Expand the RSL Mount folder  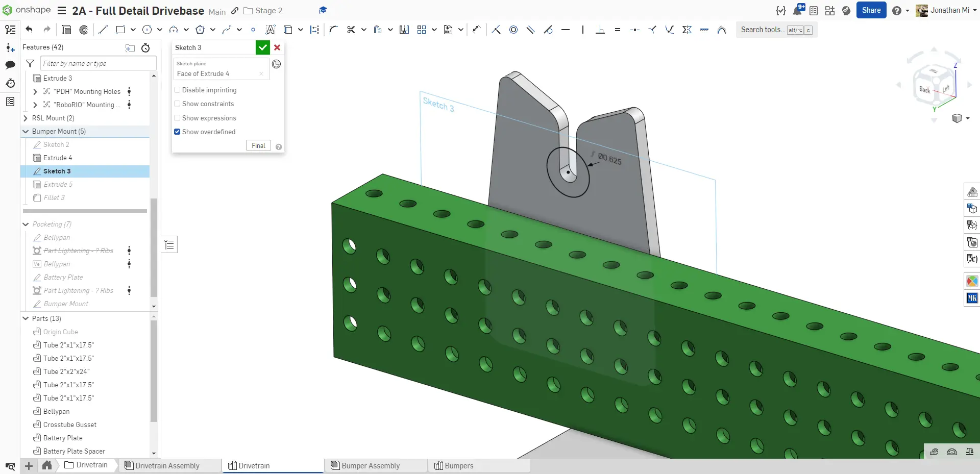coord(26,118)
